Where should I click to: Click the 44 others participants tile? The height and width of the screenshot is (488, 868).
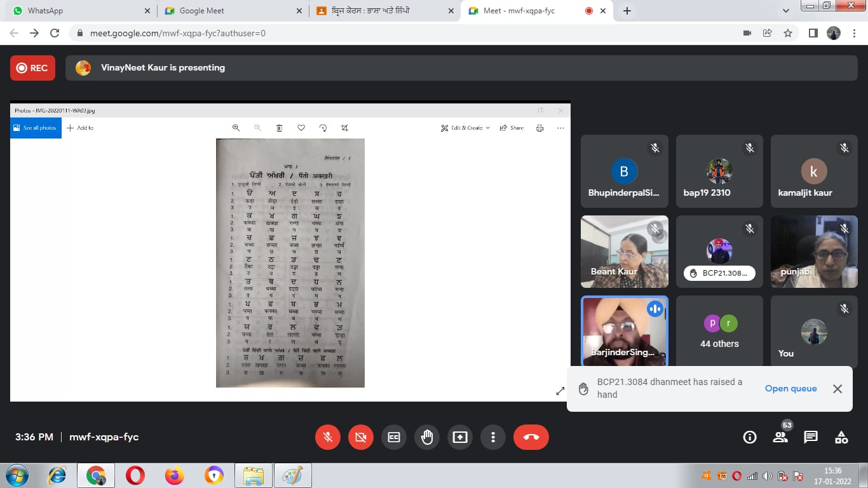[x=719, y=331]
